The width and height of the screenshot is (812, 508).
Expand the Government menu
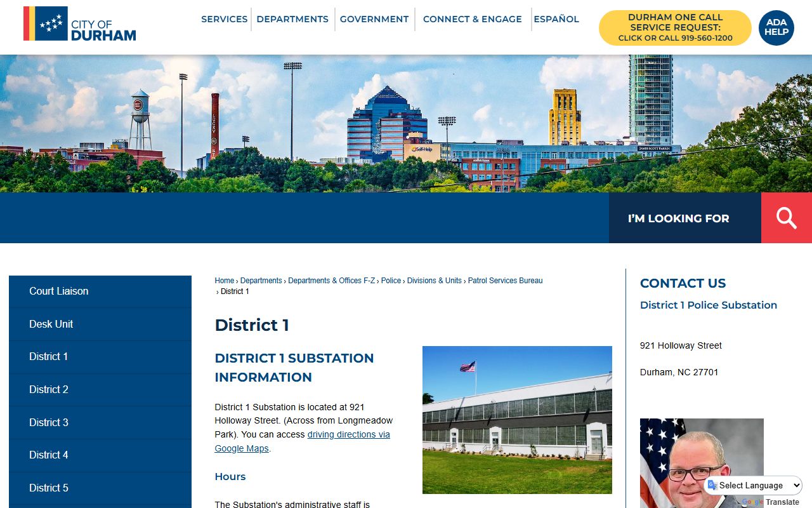click(x=374, y=19)
